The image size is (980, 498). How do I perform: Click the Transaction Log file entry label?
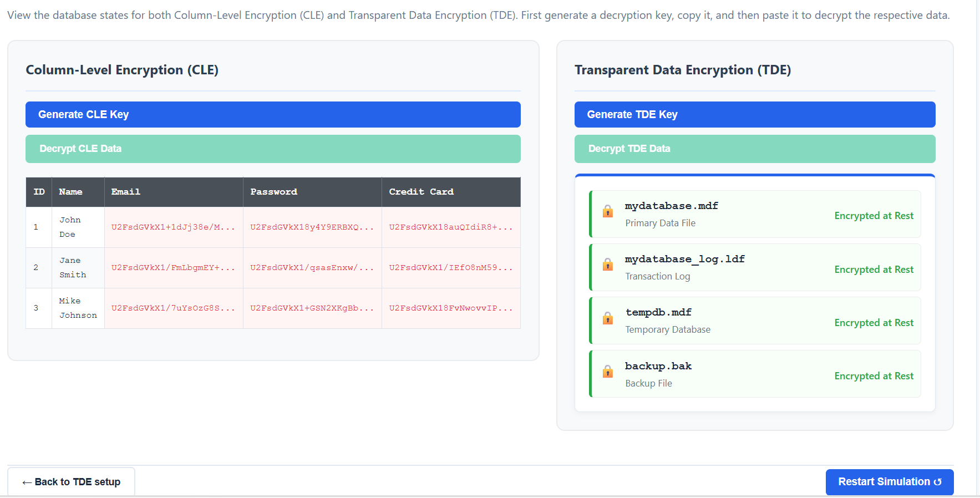pos(657,276)
